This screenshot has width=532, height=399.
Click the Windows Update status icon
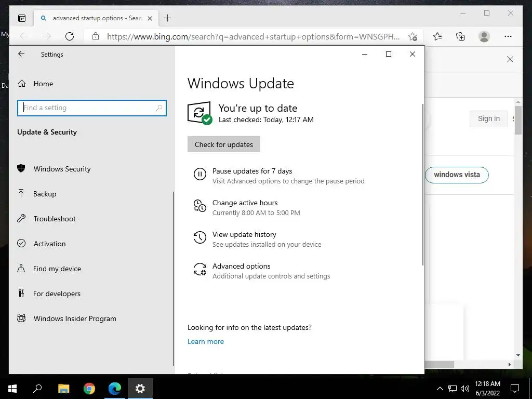[x=200, y=113]
